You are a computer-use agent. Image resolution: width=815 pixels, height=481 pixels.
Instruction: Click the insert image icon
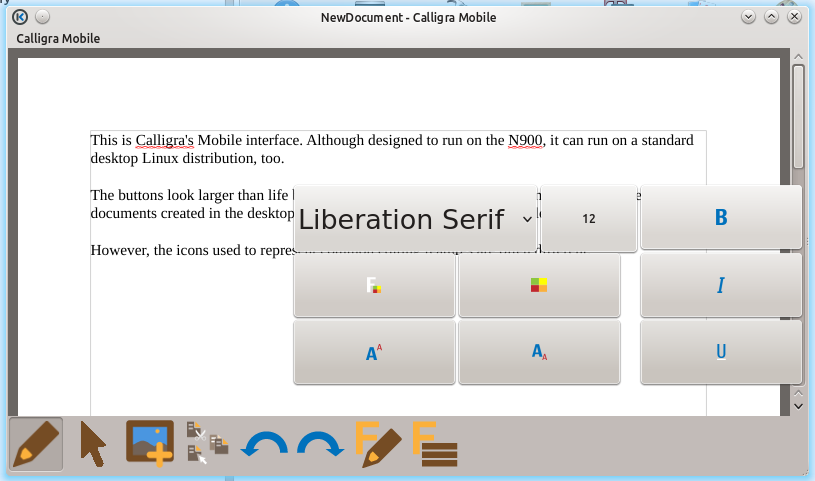point(150,443)
